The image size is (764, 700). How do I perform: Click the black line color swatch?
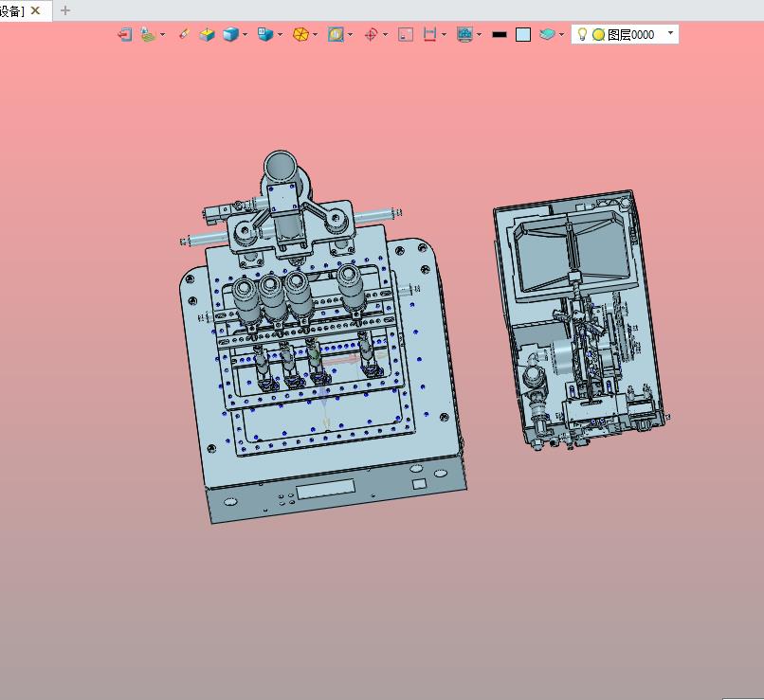click(x=500, y=34)
